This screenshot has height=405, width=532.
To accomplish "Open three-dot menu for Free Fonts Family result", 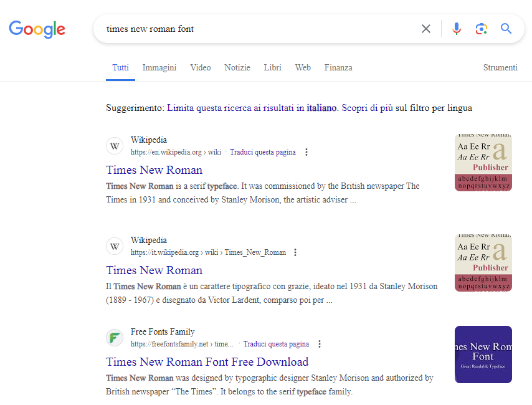I will (x=320, y=344).
